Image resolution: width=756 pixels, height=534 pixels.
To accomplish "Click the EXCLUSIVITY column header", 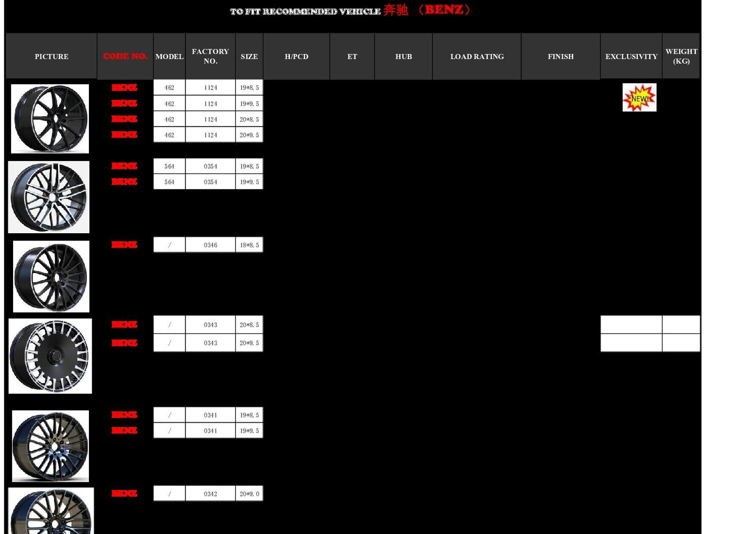I will (631, 56).
